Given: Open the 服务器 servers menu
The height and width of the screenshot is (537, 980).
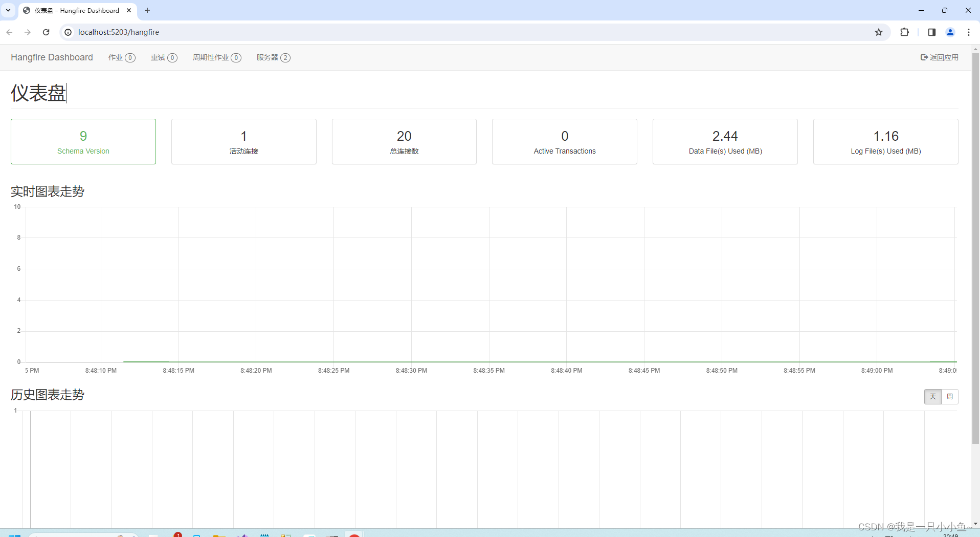Looking at the screenshot, I should pos(274,57).
